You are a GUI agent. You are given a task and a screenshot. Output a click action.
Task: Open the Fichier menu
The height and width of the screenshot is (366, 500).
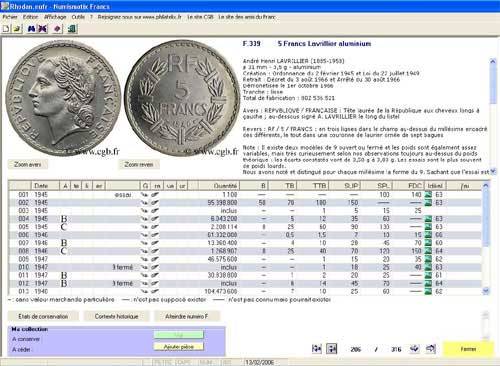[10, 17]
